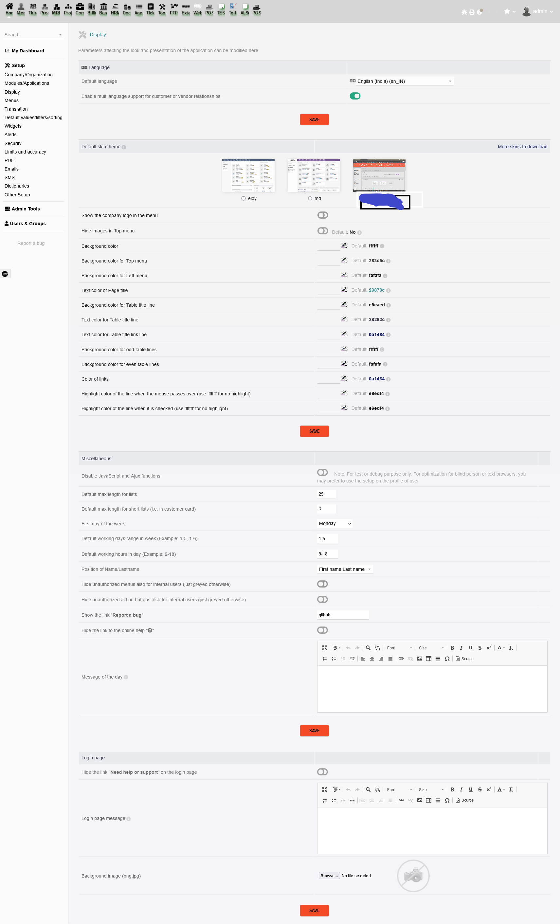Screen dimensions: 560x924
Task: Click Bold in Message of the day editor
Action: coord(452,648)
